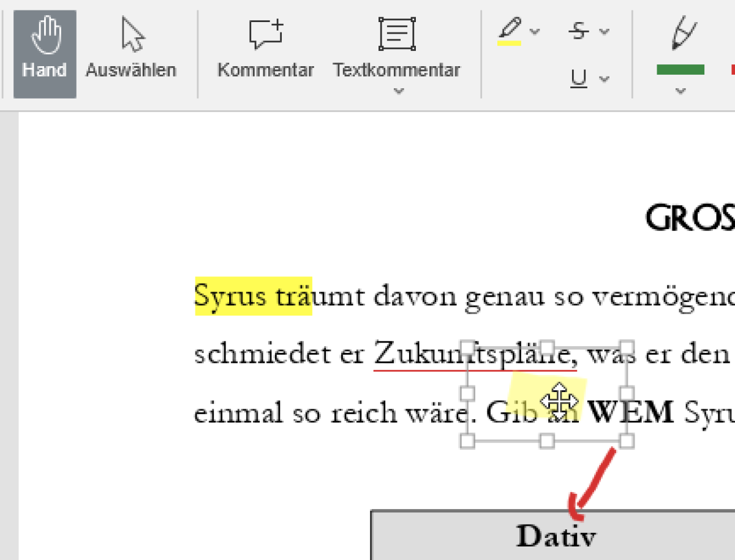The height and width of the screenshot is (560, 735).
Task: Enable the underline text tool
Action: point(578,78)
